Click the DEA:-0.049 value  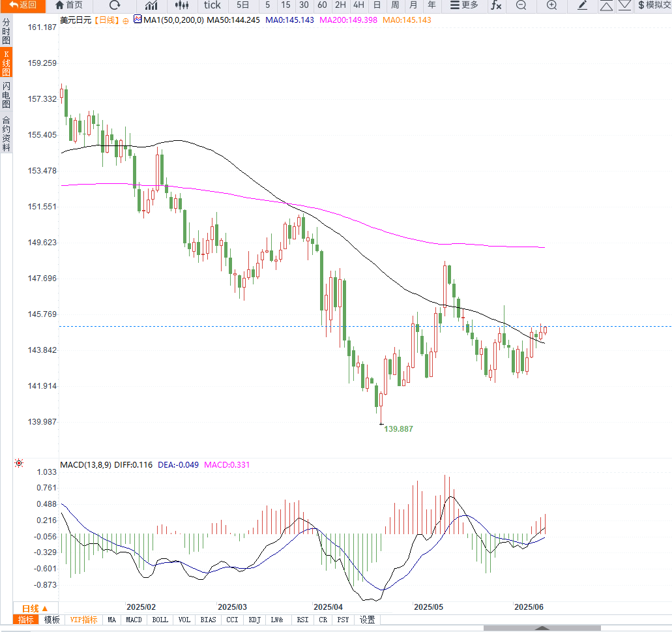tap(179, 465)
